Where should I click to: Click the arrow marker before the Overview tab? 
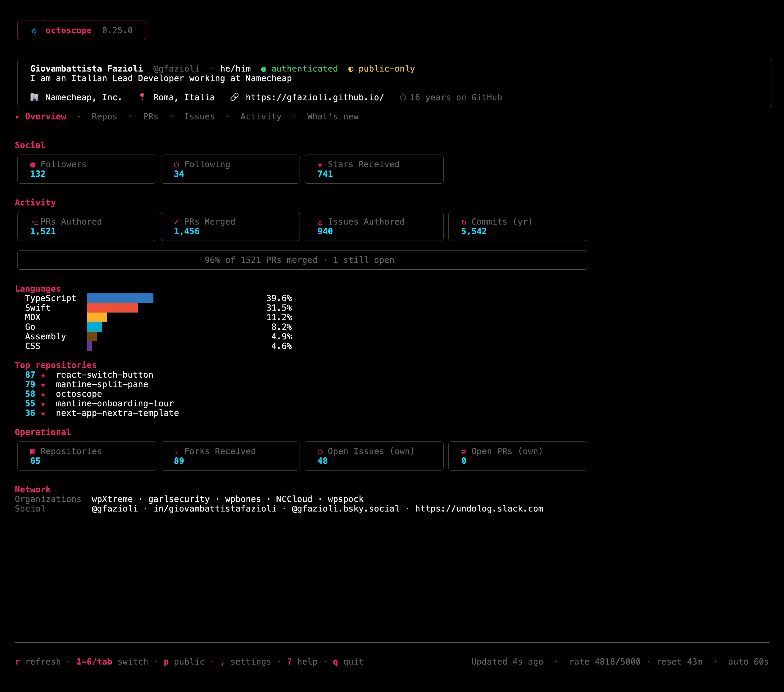[x=17, y=117]
